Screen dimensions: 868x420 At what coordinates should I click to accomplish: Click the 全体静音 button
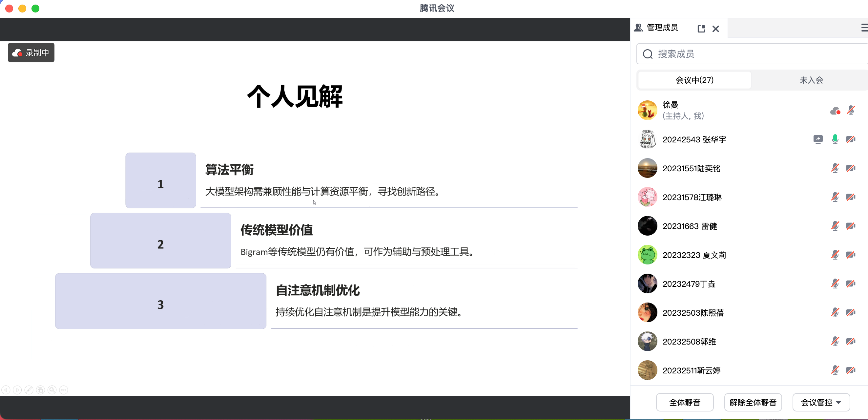click(x=684, y=402)
